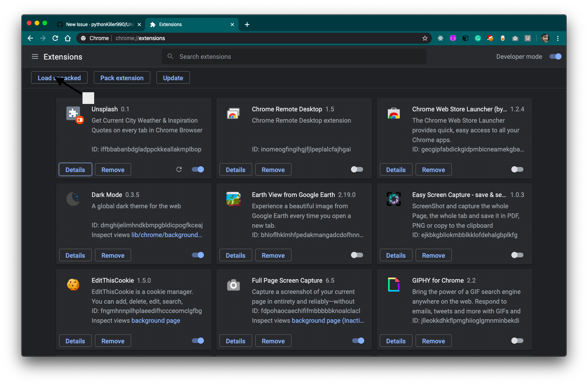
Task: Open the Chrome profile avatar
Action: click(545, 38)
